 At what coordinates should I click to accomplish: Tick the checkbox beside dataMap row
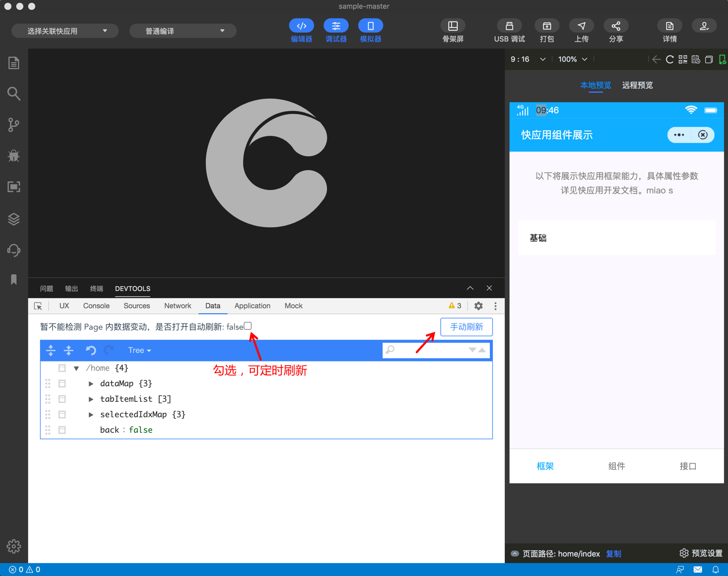62,383
